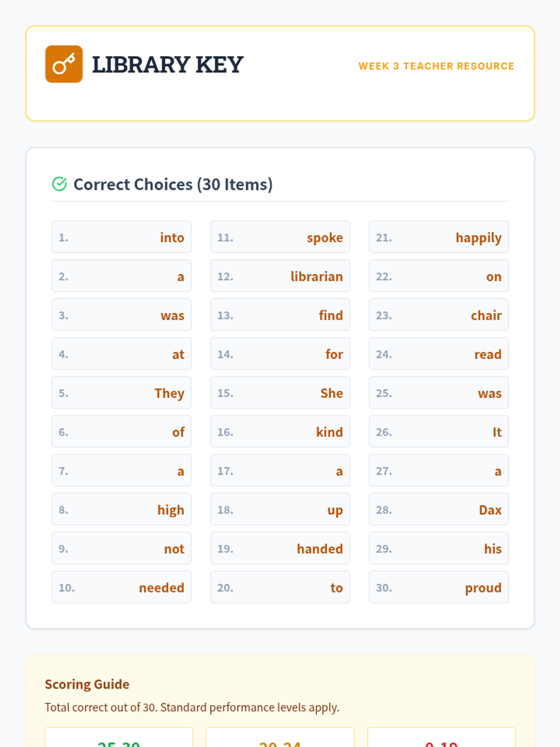Viewport: 560px width, 747px height.
Task: Click the Scoring Guide heading
Action: [x=87, y=684]
